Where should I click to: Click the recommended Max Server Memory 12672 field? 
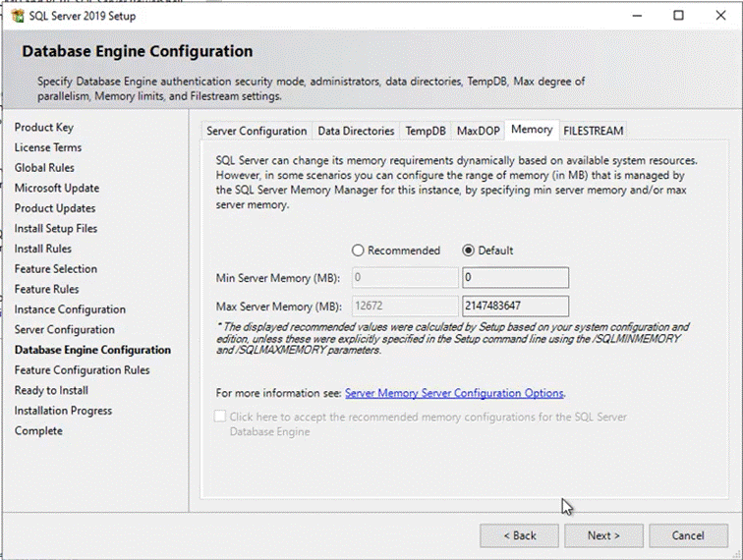(x=405, y=306)
